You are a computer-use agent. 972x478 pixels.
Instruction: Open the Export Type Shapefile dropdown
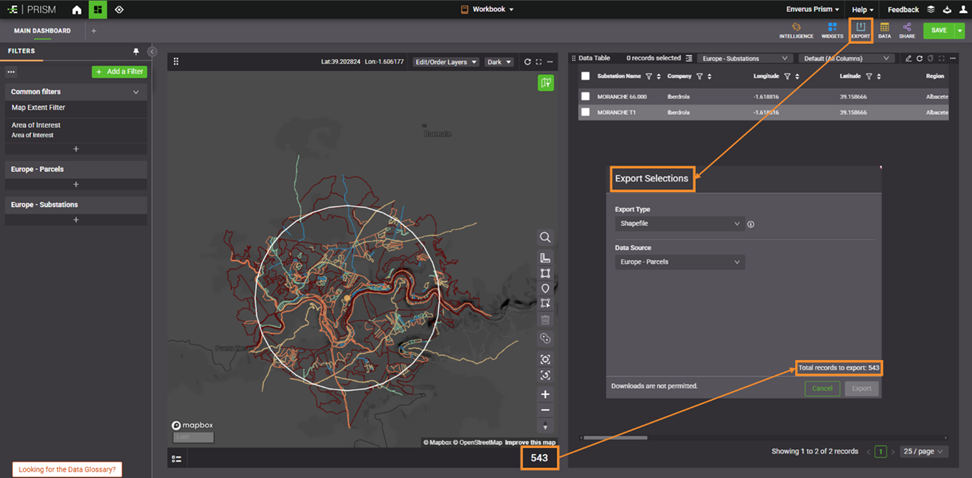[x=679, y=223]
